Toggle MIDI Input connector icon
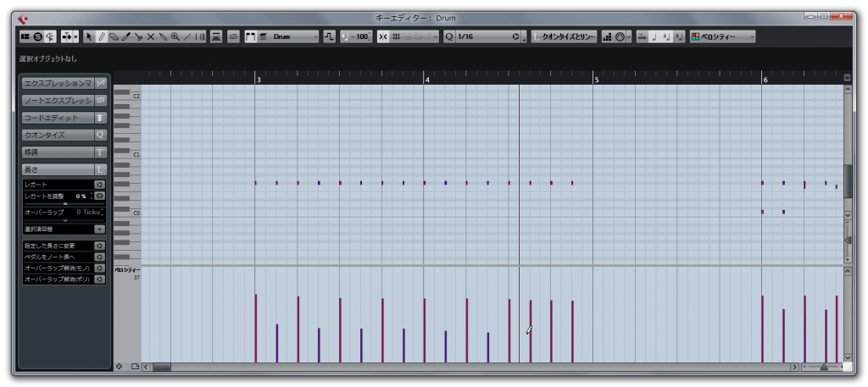Screen dimensions: 868x387 click(620, 36)
